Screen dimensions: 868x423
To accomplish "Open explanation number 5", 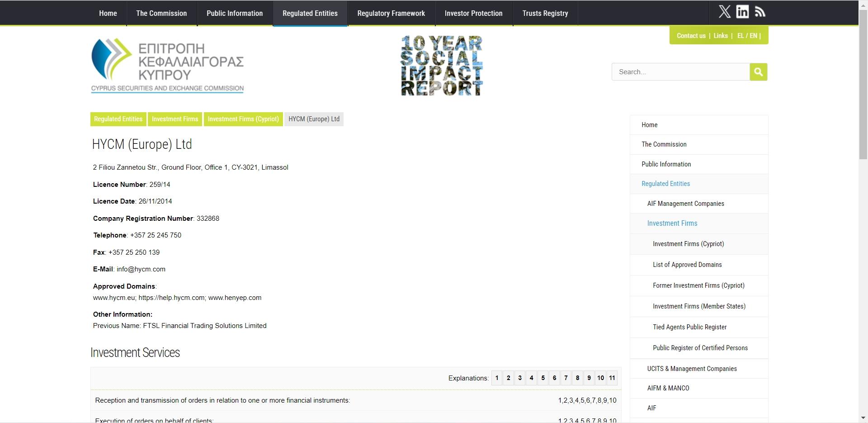I will (x=543, y=378).
